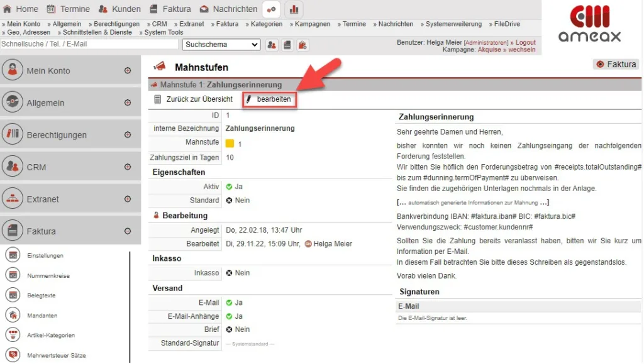This screenshot has height=364, width=644.
Task: Open the Suchschema dropdown
Action: click(x=221, y=44)
